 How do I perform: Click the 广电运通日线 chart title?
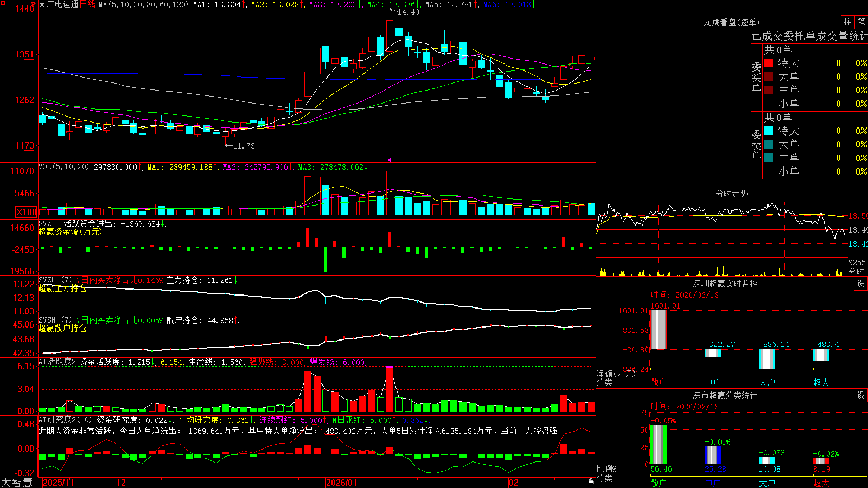tap(71, 4)
